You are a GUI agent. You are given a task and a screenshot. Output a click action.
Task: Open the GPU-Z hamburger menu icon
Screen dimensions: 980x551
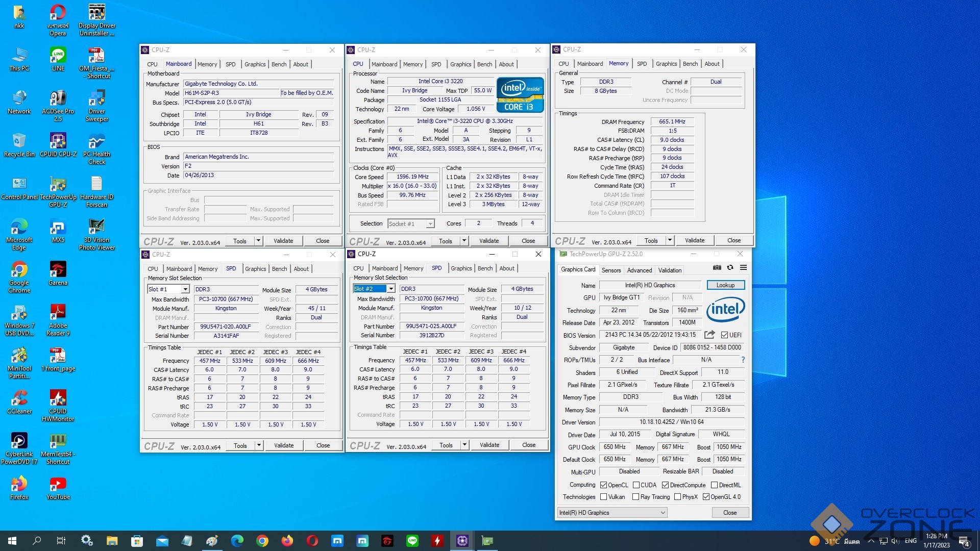[743, 267]
